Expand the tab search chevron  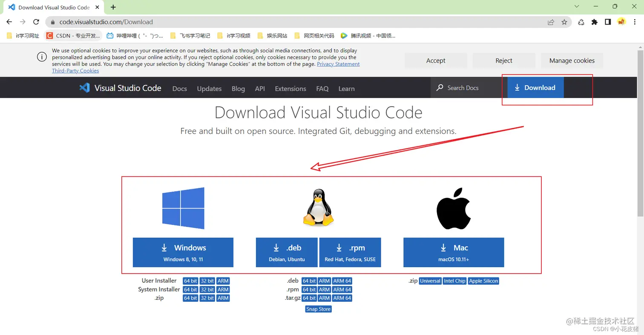(577, 6)
